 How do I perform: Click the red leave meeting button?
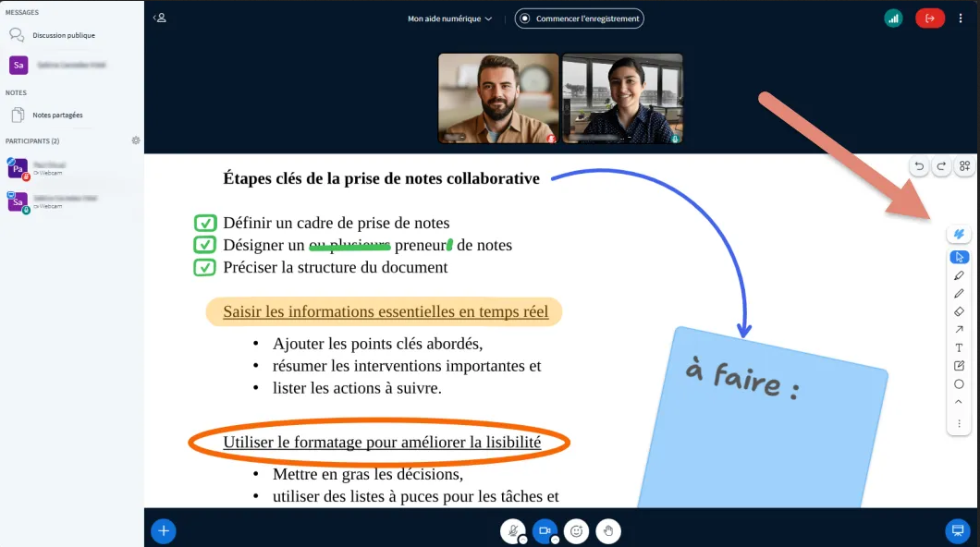[930, 18]
